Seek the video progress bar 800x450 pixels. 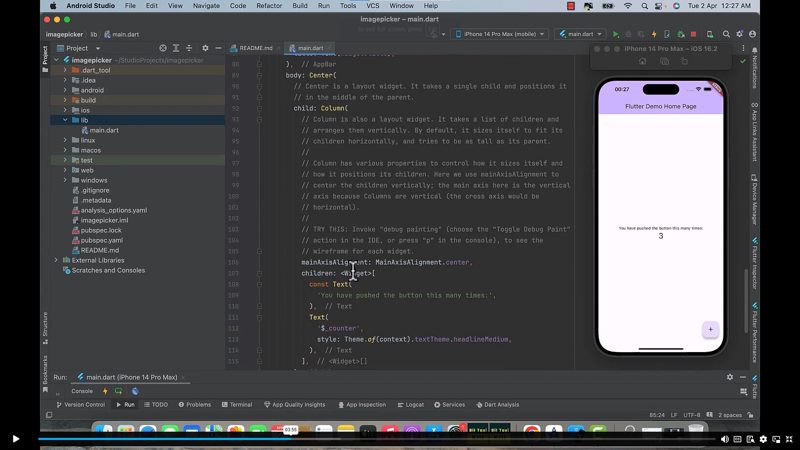pyautogui.click(x=377, y=438)
